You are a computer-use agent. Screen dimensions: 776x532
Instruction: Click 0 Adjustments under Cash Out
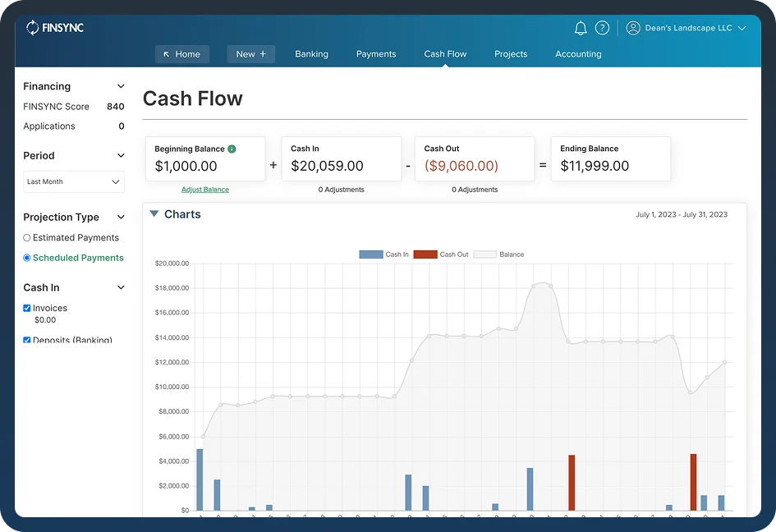474,189
